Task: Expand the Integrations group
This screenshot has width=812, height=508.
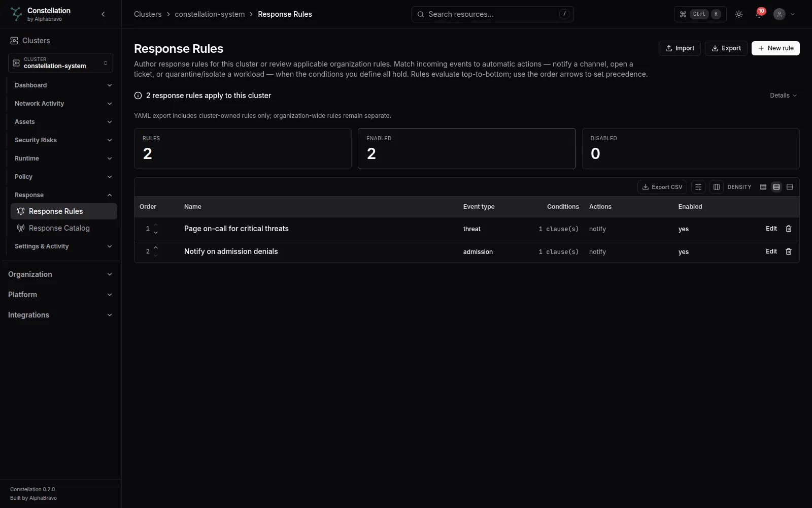Action: tap(60, 315)
